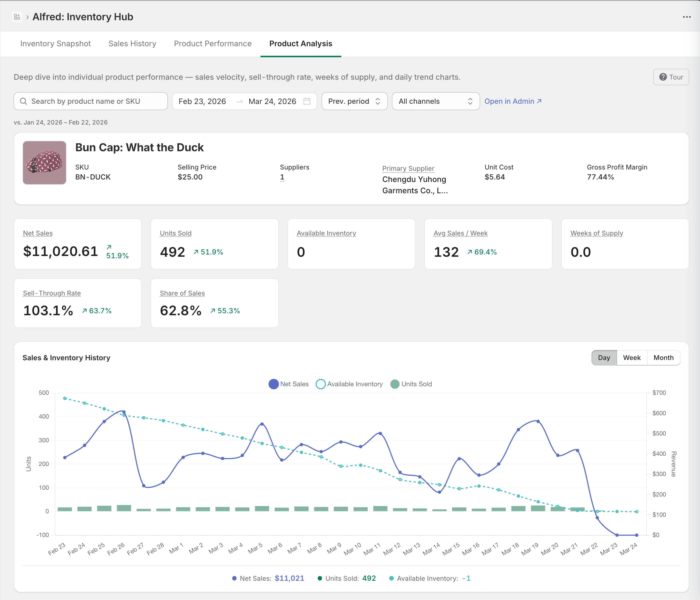The image size is (700, 600).
Task: Open the Prev. period dropdown
Action: coord(354,101)
